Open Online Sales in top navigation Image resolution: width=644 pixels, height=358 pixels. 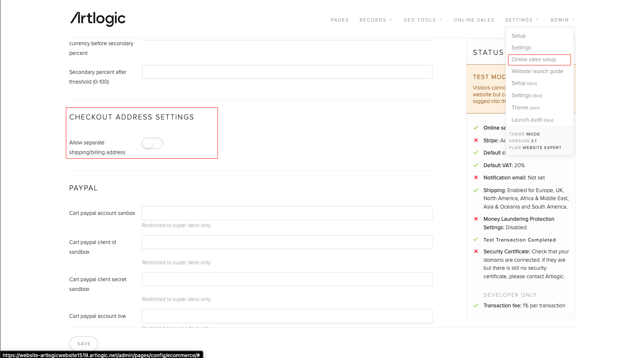pyautogui.click(x=474, y=20)
